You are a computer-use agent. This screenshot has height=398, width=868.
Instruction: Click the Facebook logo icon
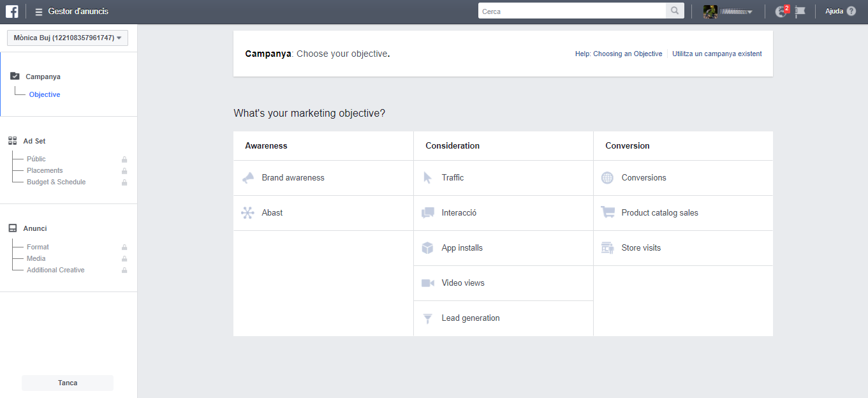pos(11,11)
